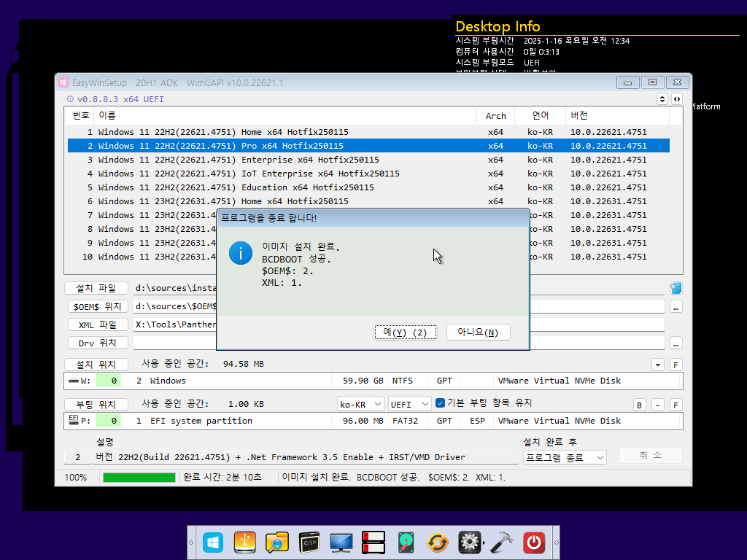
Task: Open the gear settings icon in dock
Action: point(469,542)
